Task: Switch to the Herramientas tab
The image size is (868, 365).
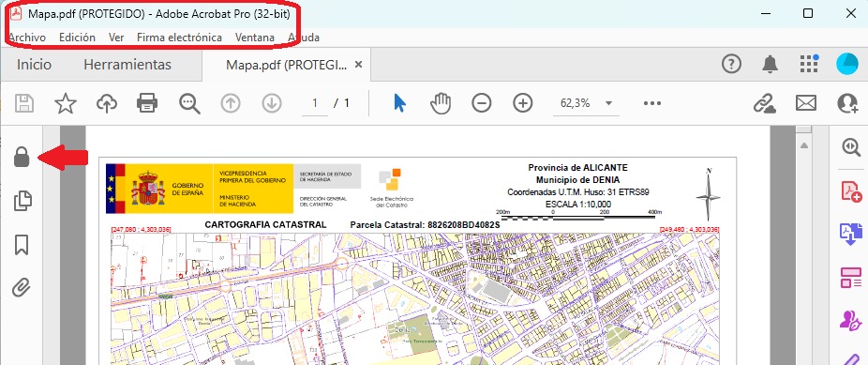Action: tap(127, 64)
